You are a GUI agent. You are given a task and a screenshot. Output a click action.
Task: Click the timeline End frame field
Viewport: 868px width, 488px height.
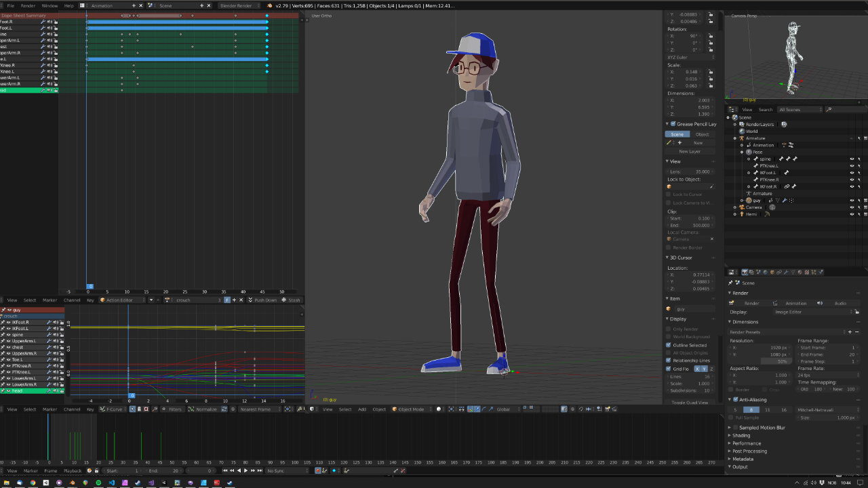[x=164, y=470]
